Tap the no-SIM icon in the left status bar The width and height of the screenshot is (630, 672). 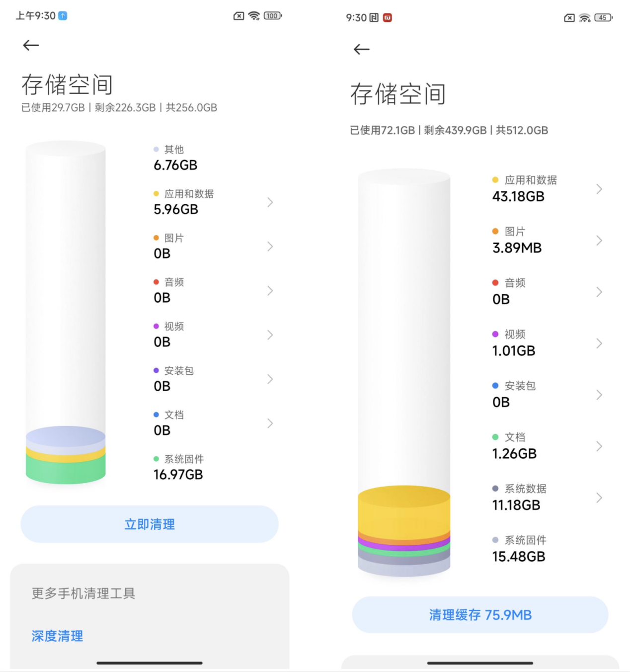238,16
